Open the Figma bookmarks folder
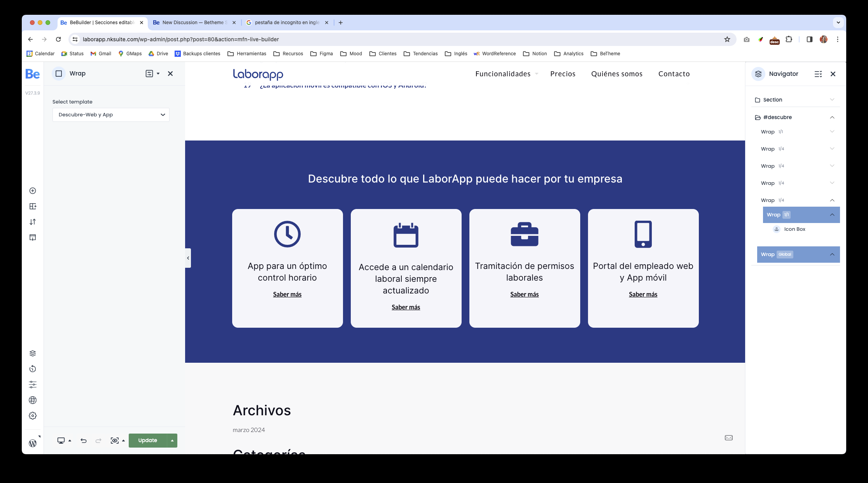The image size is (868, 483). [x=322, y=54]
